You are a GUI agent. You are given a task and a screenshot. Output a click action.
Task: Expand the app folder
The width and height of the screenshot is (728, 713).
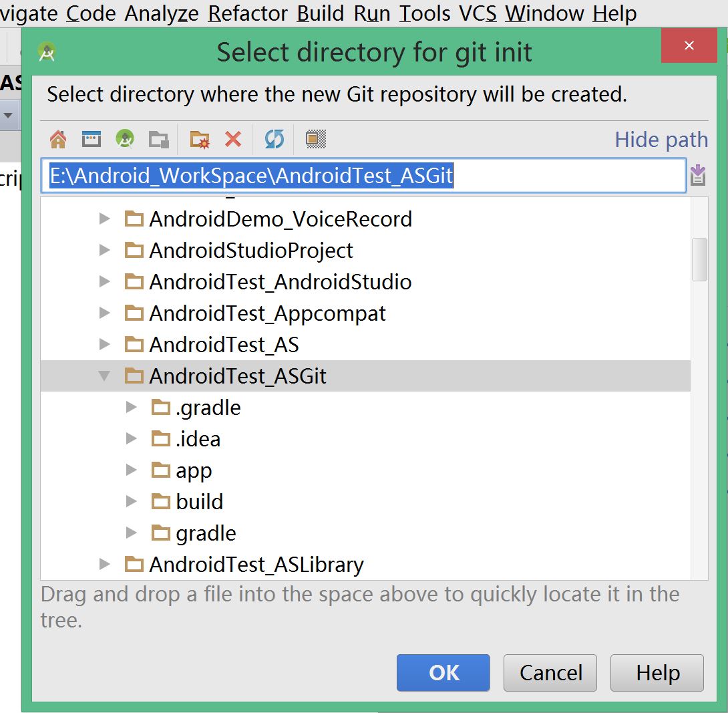click(132, 470)
